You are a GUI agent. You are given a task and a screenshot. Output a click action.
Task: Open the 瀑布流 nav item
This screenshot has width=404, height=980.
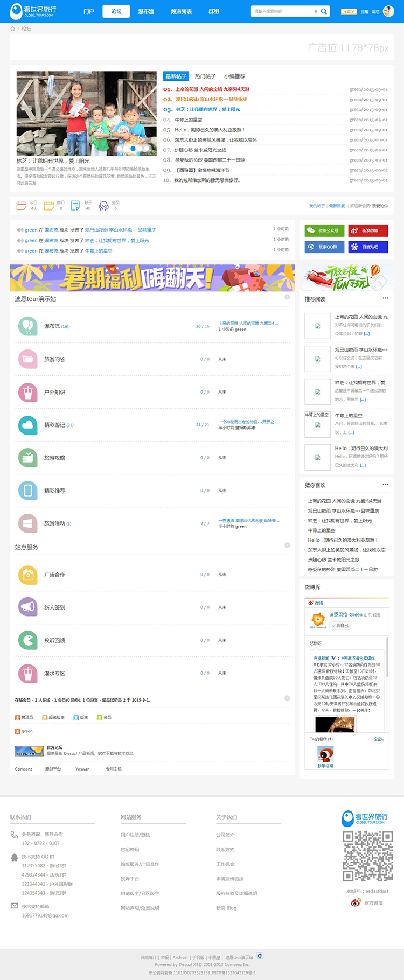pyautogui.click(x=146, y=11)
